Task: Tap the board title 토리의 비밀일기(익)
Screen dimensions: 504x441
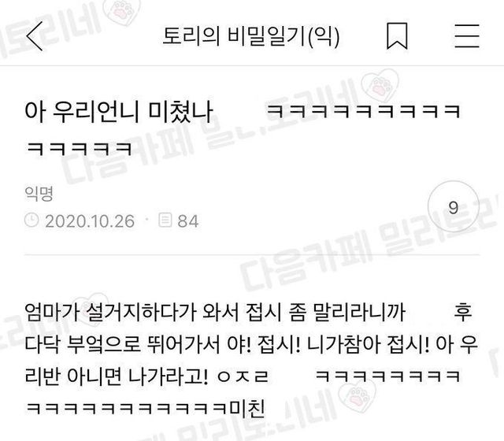Action: click(x=250, y=35)
